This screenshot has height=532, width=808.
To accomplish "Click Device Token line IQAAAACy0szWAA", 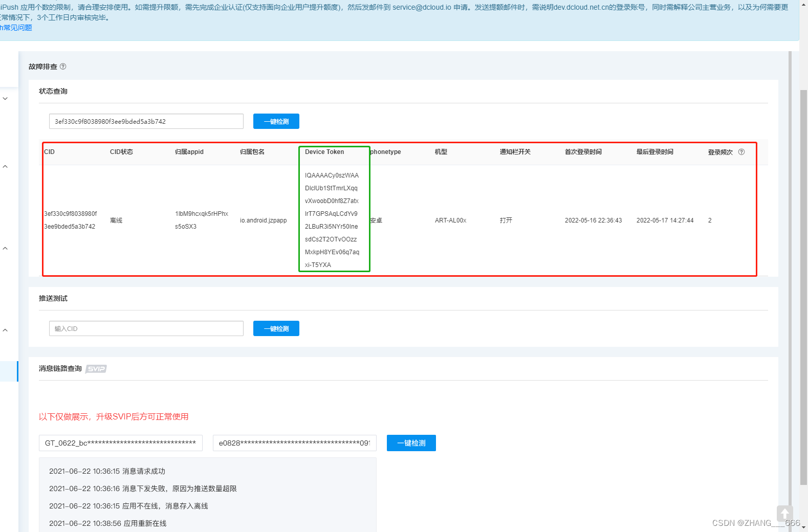I will (332, 175).
